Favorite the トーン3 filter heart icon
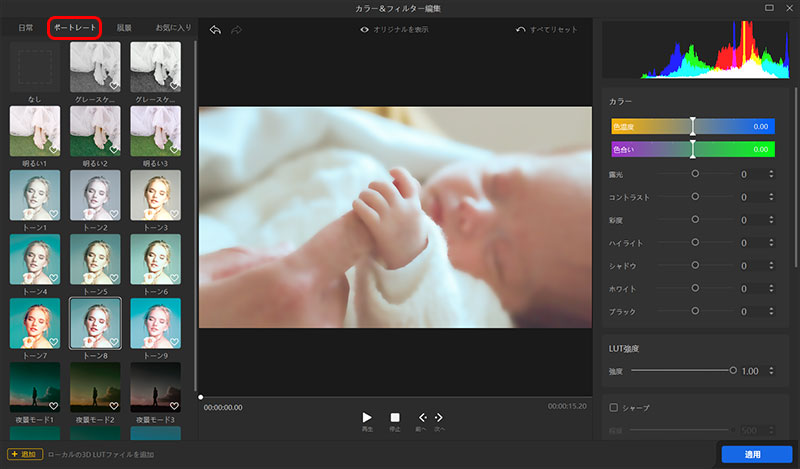This screenshot has height=469, width=800. 174,214
